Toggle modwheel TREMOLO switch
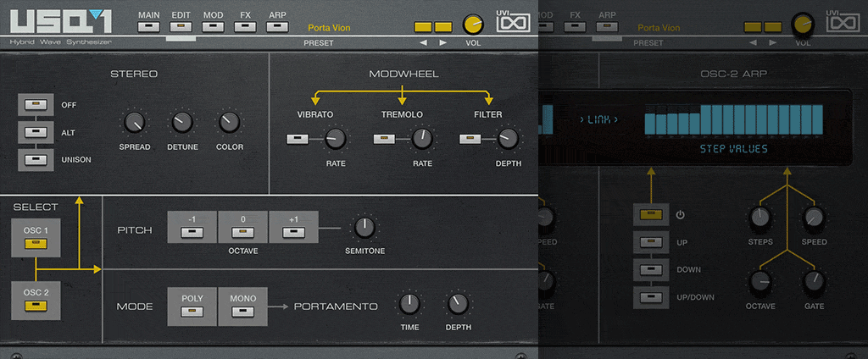The image size is (868, 359). [384, 140]
